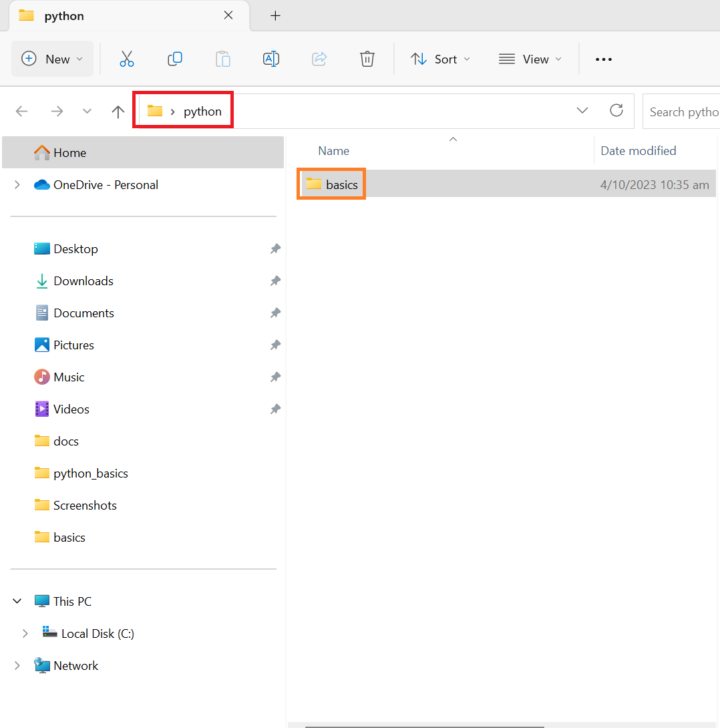
Task: Open the View layout menu
Action: click(x=530, y=59)
